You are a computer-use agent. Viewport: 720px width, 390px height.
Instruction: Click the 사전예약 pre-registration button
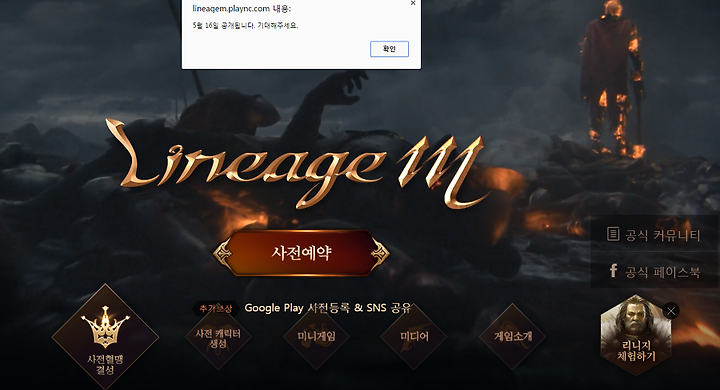(301, 253)
